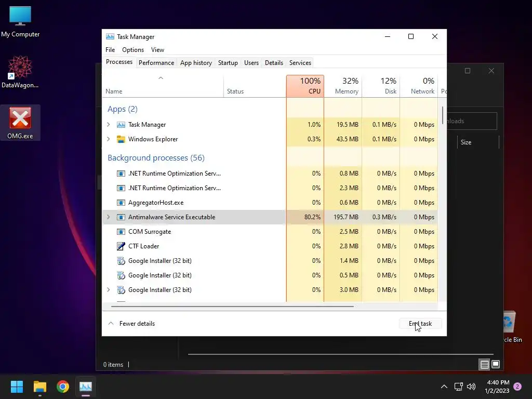Sort by the 32% Memory column
The height and width of the screenshot is (399, 532).
[x=343, y=86]
